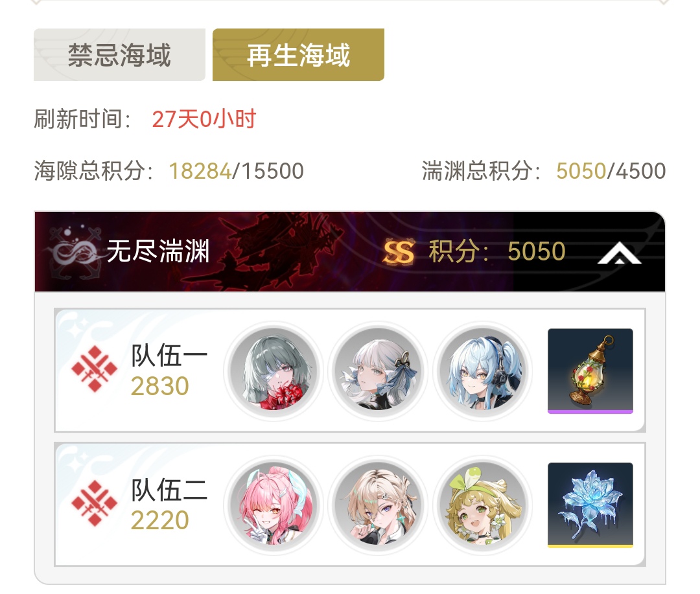Click the red crossed-swords icon for 队伍二
Screen dimensions: 700x594
(x=94, y=503)
